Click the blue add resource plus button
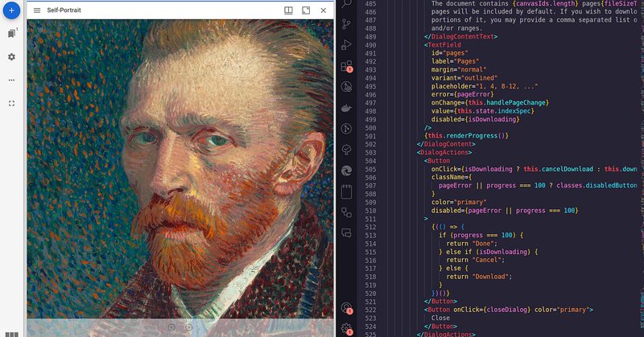This screenshot has width=644, height=337. tap(11, 10)
